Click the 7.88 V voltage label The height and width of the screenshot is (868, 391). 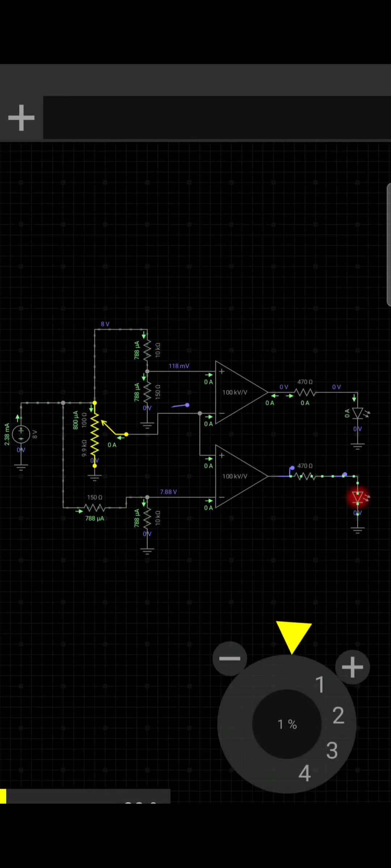[168, 492]
